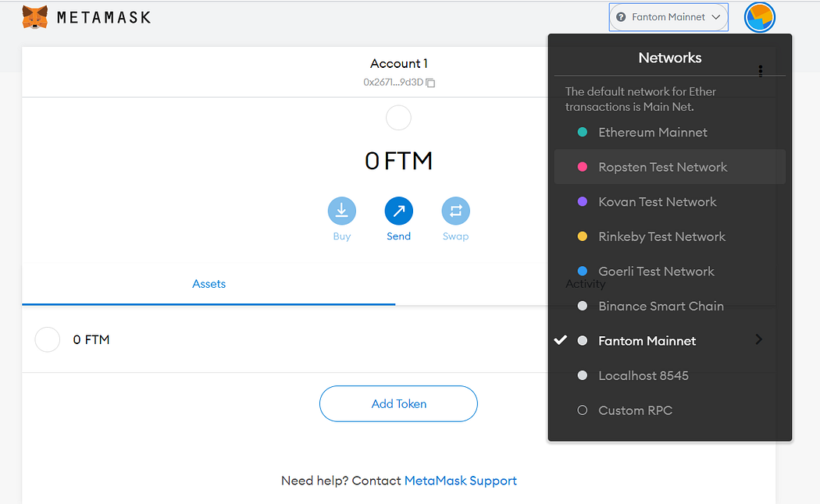
Task: Select the Fantom Mainnet entry in the network list
Action: 670,340
